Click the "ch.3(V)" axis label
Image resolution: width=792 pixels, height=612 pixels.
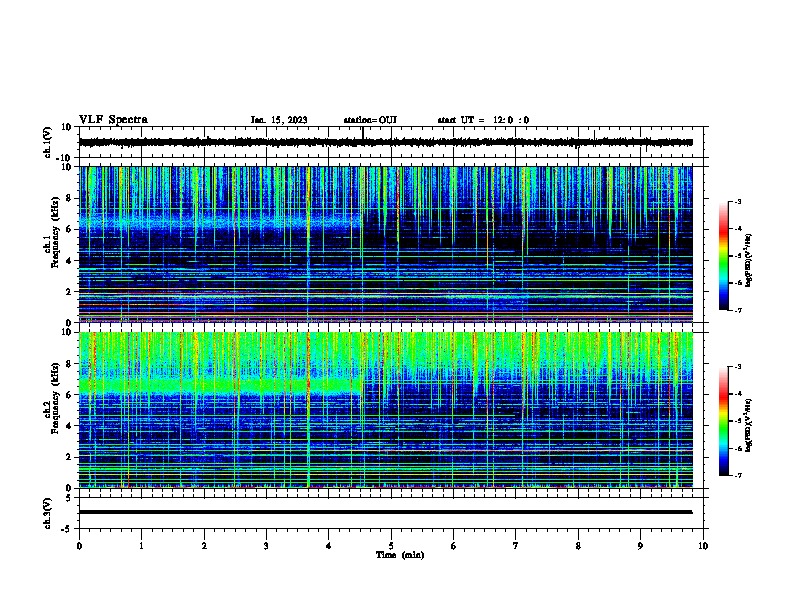coord(47,513)
